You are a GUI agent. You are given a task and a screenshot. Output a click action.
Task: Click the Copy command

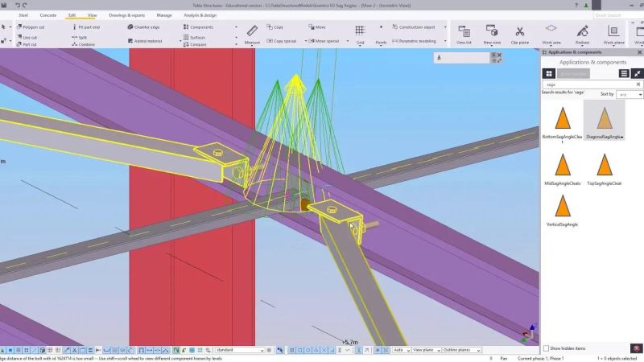pos(275,27)
